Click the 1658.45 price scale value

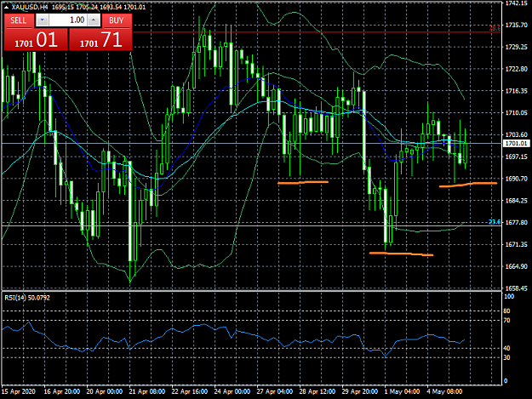pyautogui.click(x=516, y=288)
